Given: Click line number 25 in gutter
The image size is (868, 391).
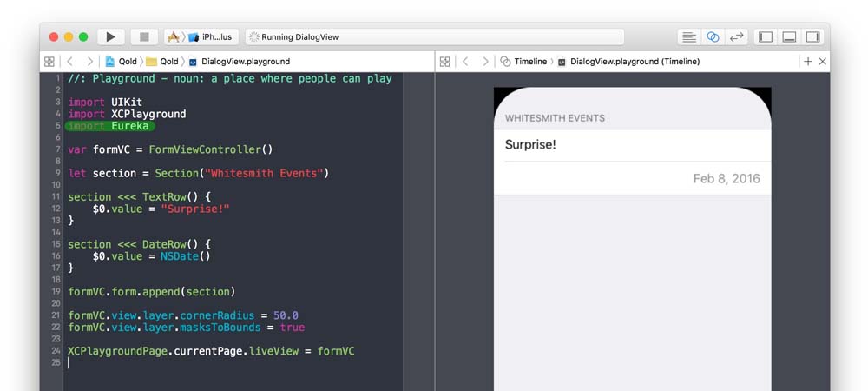Looking at the screenshot, I should [x=56, y=362].
